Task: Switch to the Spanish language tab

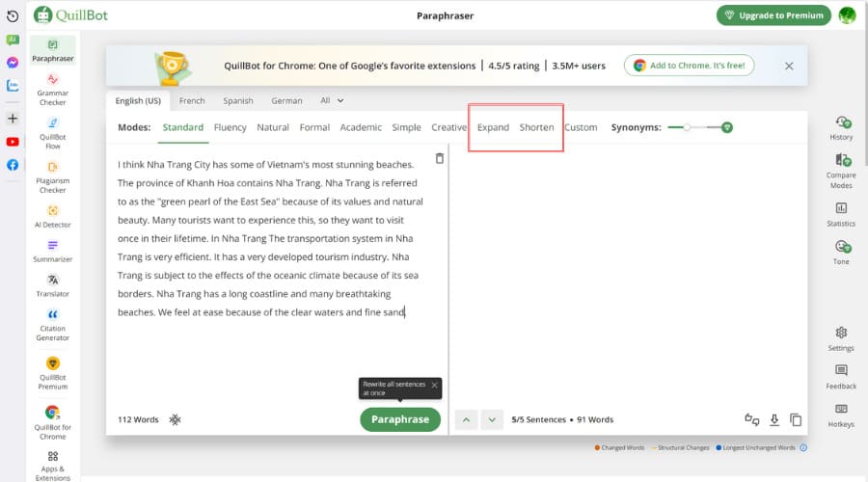Action: (x=238, y=100)
